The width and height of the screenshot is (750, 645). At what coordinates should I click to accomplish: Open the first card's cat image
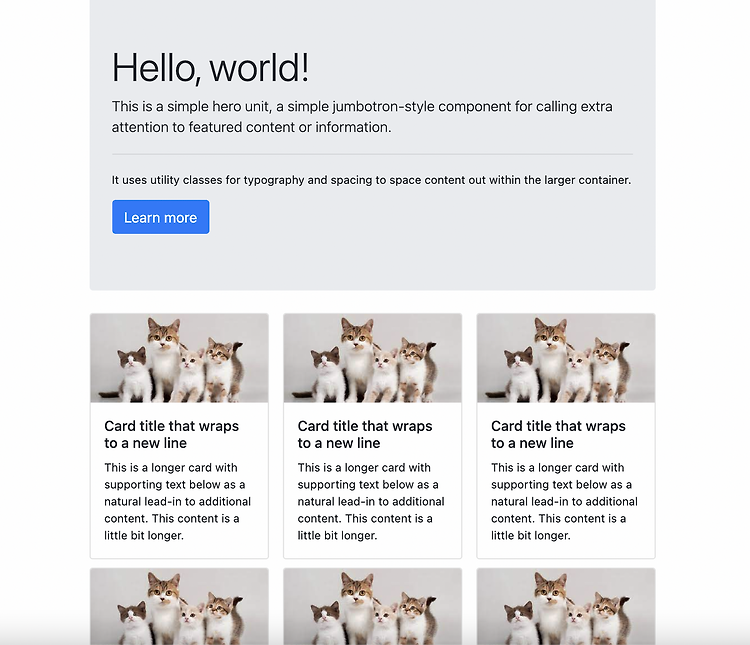[x=179, y=358]
